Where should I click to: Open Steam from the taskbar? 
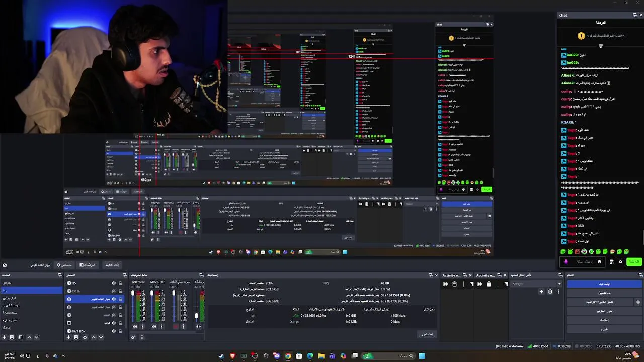click(x=221, y=356)
